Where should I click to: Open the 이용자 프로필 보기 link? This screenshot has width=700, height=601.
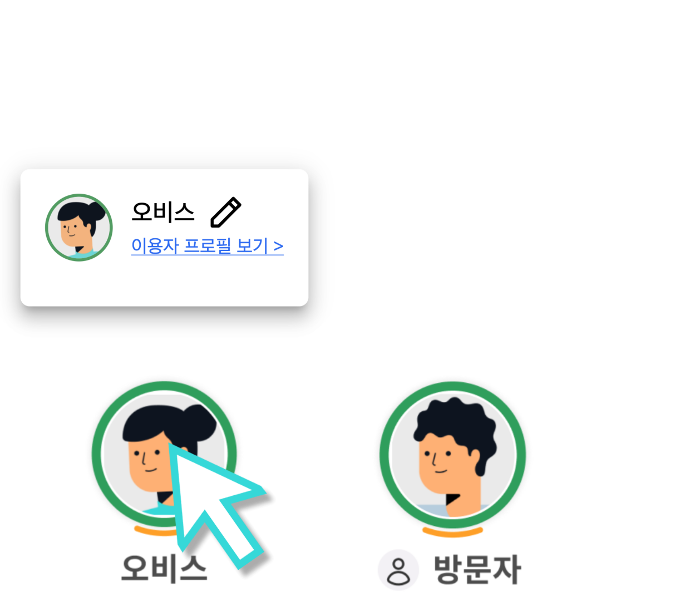click(208, 245)
